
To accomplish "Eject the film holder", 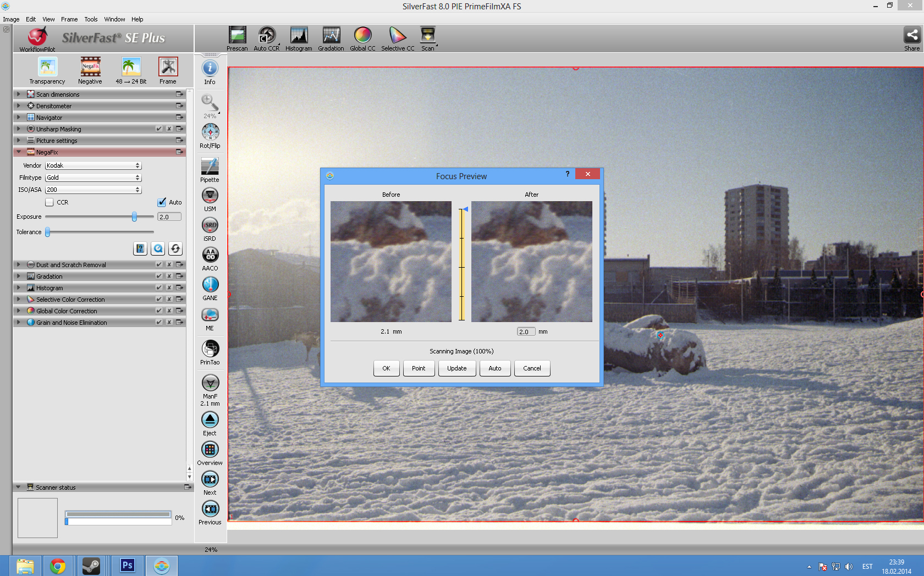I will pyautogui.click(x=210, y=420).
